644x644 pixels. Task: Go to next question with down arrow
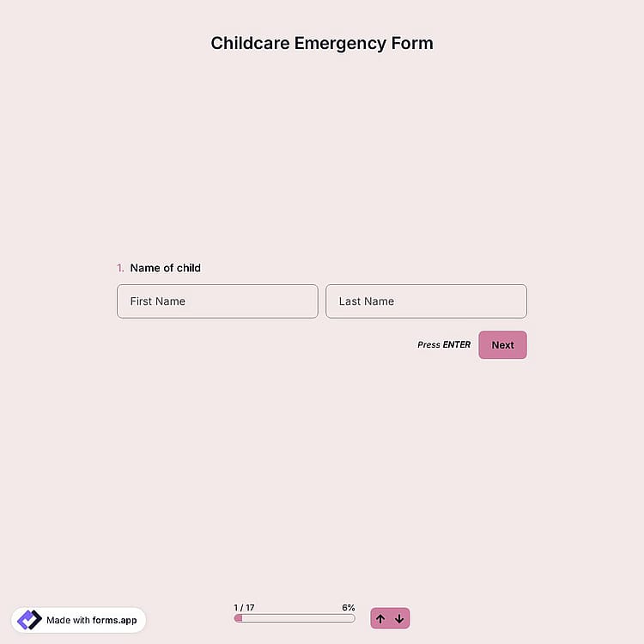pyautogui.click(x=399, y=618)
